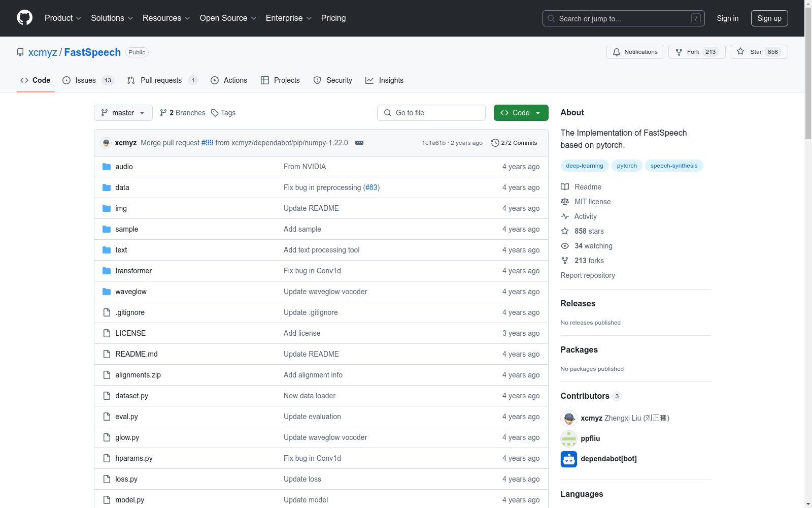
Task: Open the Projects tab
Action: point(280,80)
